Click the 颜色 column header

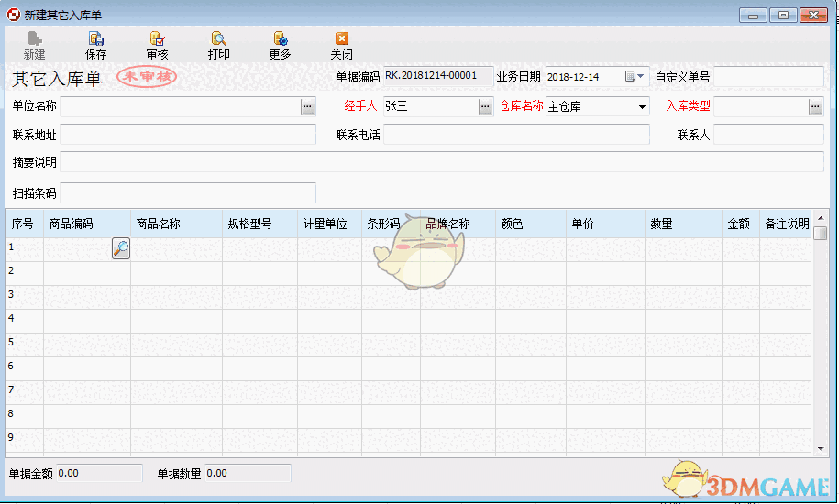pos(531,224)
